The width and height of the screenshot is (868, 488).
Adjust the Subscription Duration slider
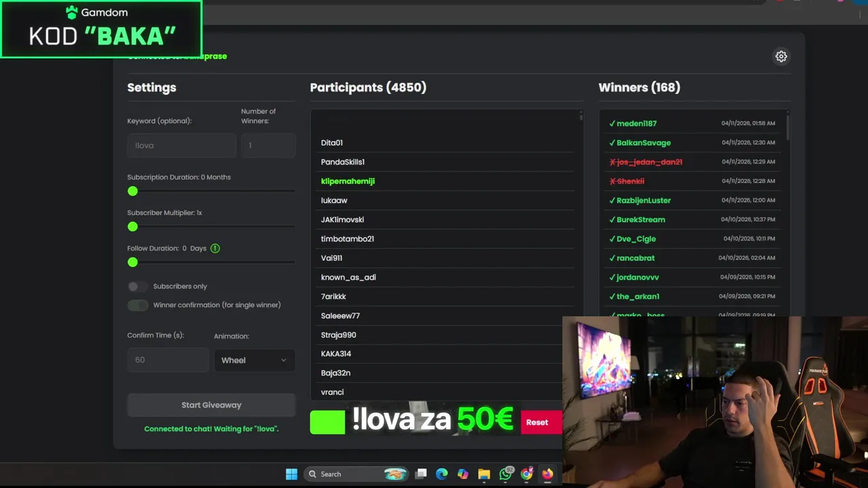133,191
